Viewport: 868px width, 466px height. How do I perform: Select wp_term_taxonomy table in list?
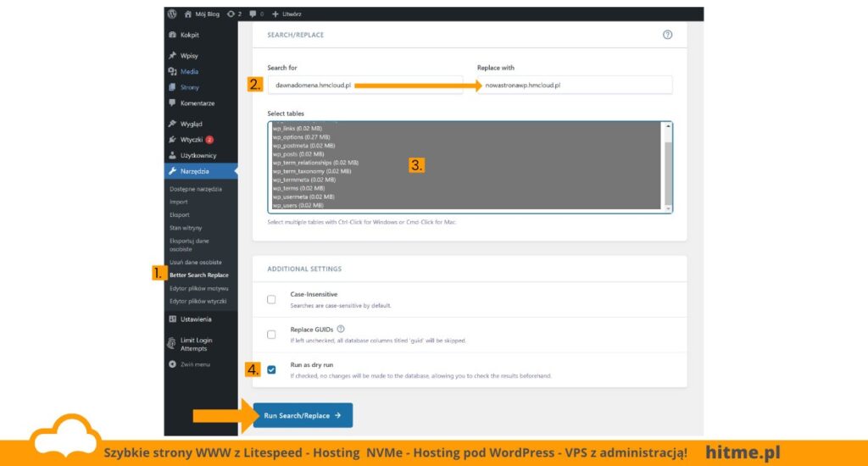[x=466, y=171]
